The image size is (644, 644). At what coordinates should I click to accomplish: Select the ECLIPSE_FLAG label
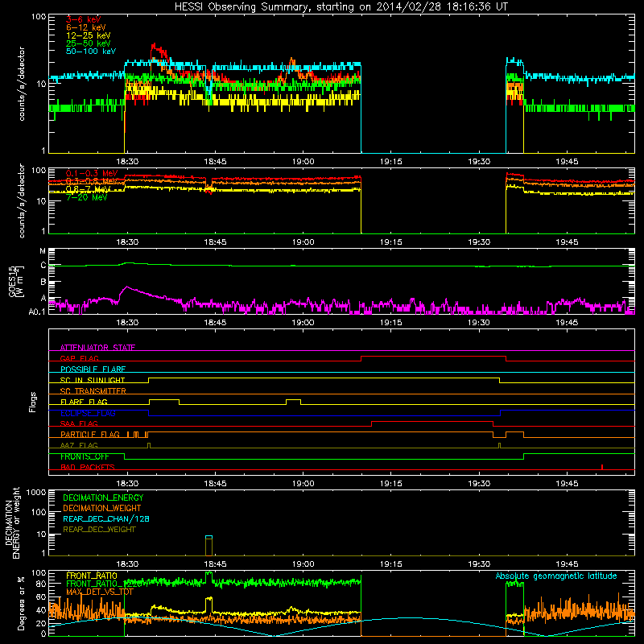pos(88,413)
